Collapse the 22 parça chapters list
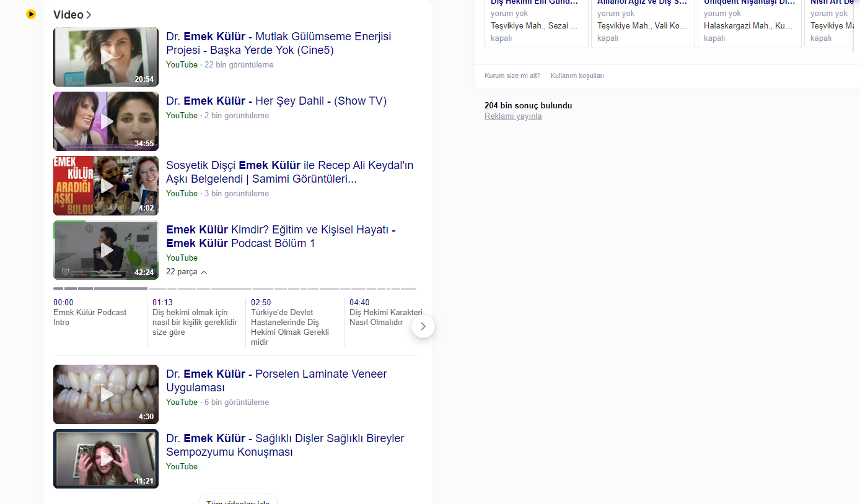The height and width of the screenshot is (504, 860). click(x=186, y=272)
